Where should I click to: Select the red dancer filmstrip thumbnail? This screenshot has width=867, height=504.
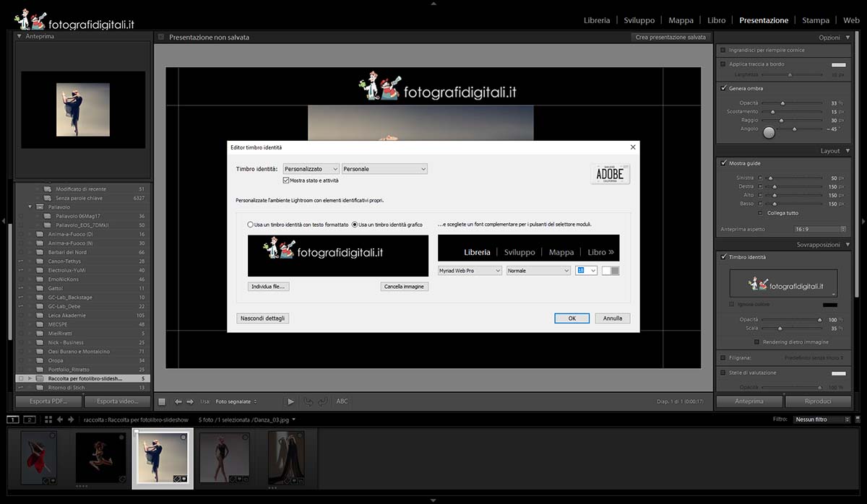38,457
